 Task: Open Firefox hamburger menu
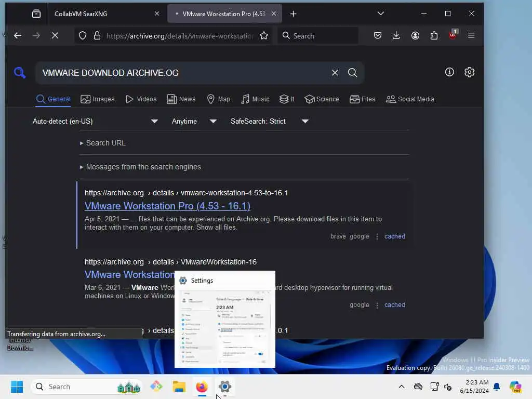tap(471, 36)
